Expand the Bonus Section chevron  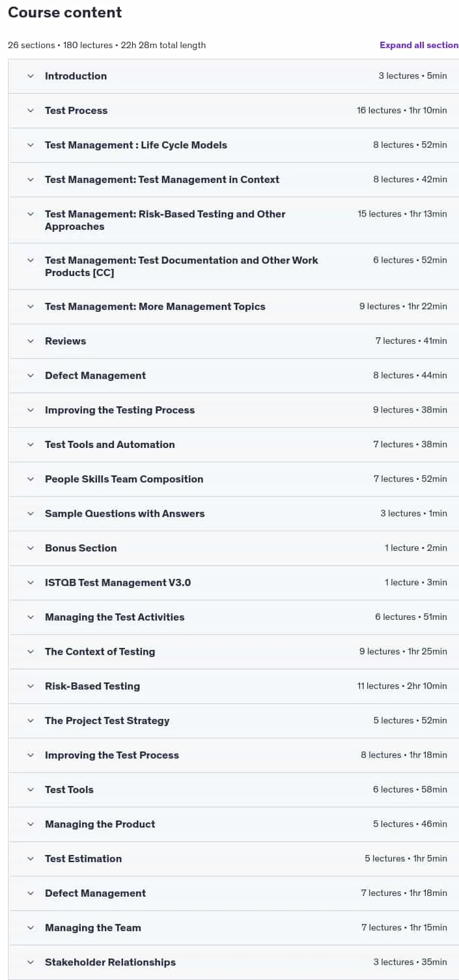pos(30,548)
